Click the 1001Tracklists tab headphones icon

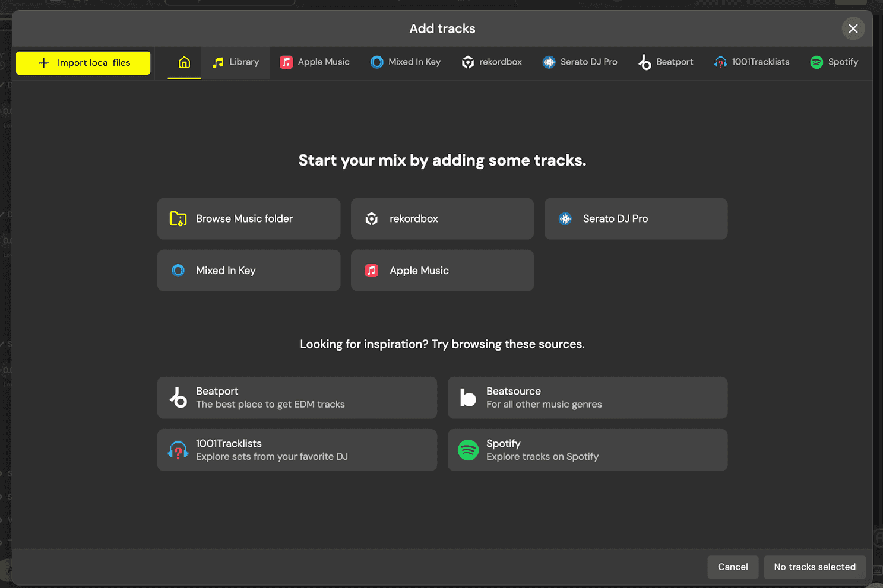[720, 62]
